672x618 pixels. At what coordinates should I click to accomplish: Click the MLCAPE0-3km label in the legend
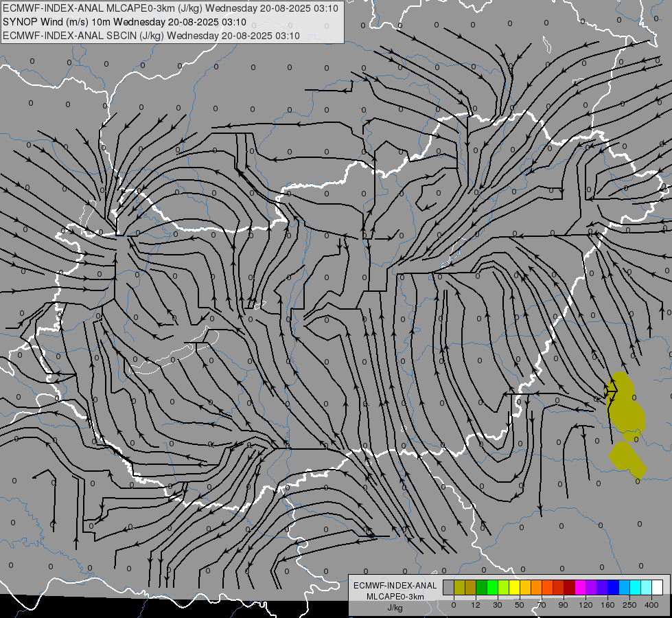point(395,597)
